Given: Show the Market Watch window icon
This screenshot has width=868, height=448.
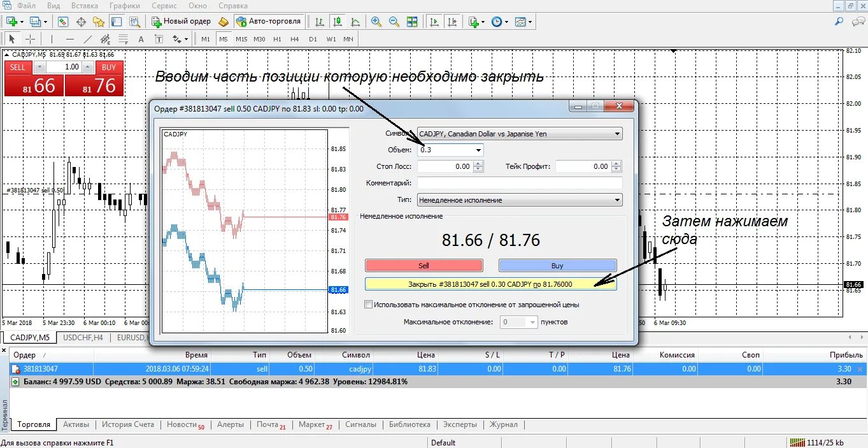Looking at the screenshot, I should 63,22.
